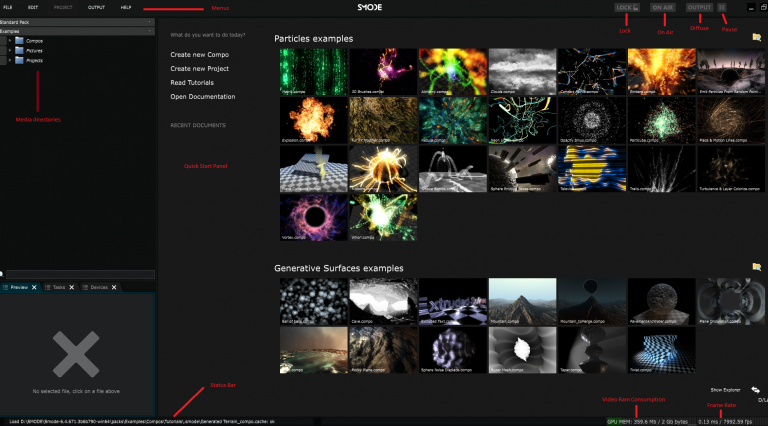The height and width of the screenshot is (426, 768).
Task: Close the Preview tab
Action: pyautogui.click(x=34, y=287)
